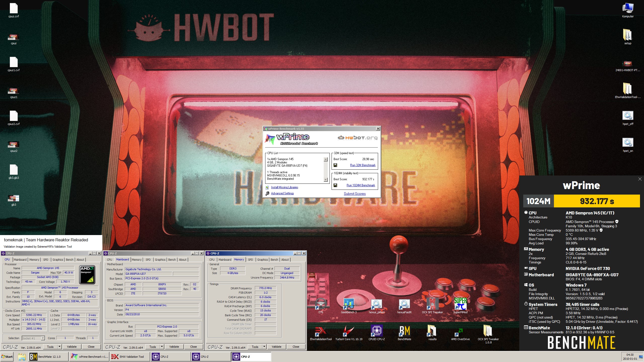
Task: Switch to Mainboard tab in first CPU-Z window
Action: (x=20, y=260)
